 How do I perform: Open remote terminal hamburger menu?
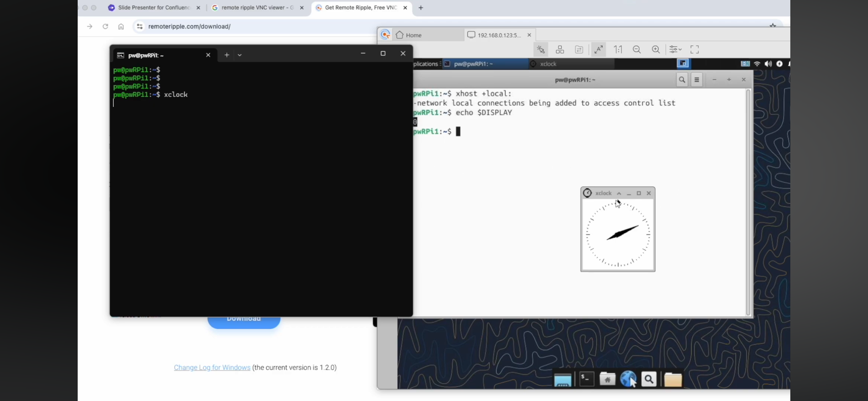697,80
